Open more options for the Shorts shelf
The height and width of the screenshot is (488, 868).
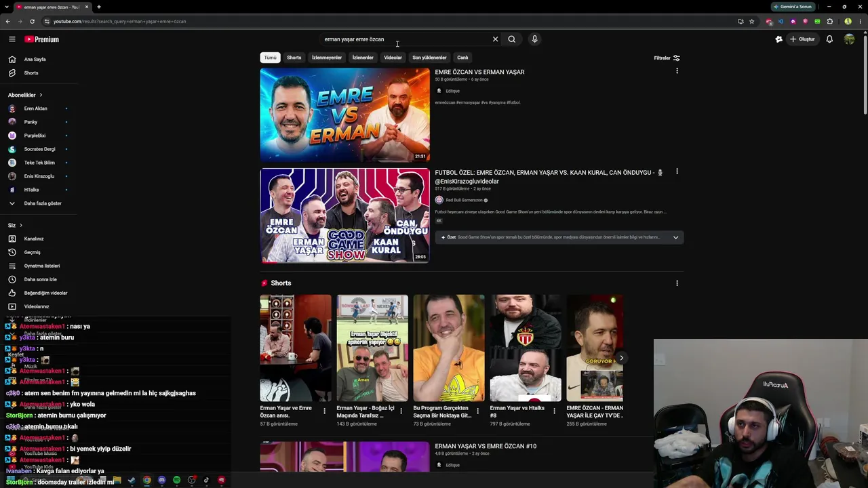pos(677,283)
